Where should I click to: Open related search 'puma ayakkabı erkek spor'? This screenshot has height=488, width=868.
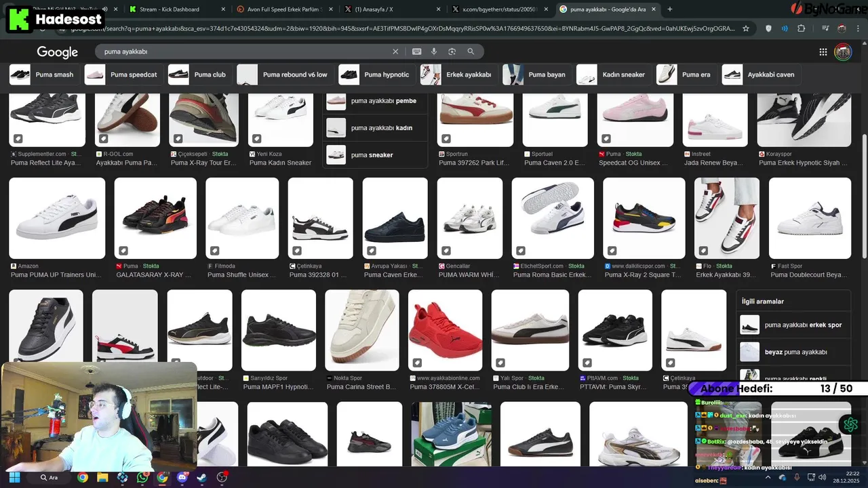pos(793,325)
